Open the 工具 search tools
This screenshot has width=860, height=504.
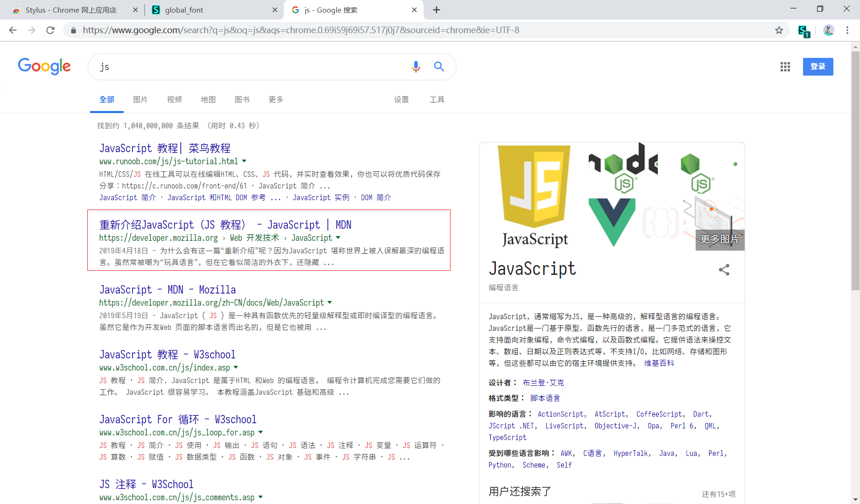pyautogui.click(x=437, y=99)
